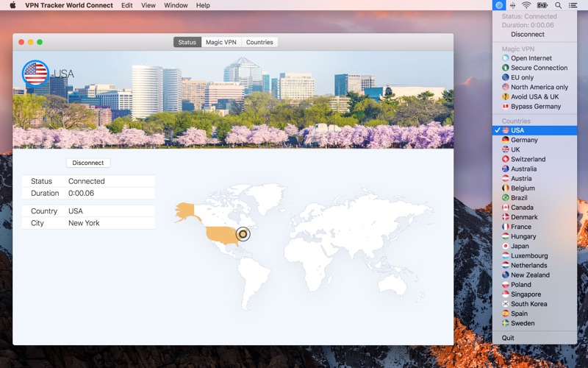Click the 0:00.06 duration value

pyautogui.click(x=82, y=193)
